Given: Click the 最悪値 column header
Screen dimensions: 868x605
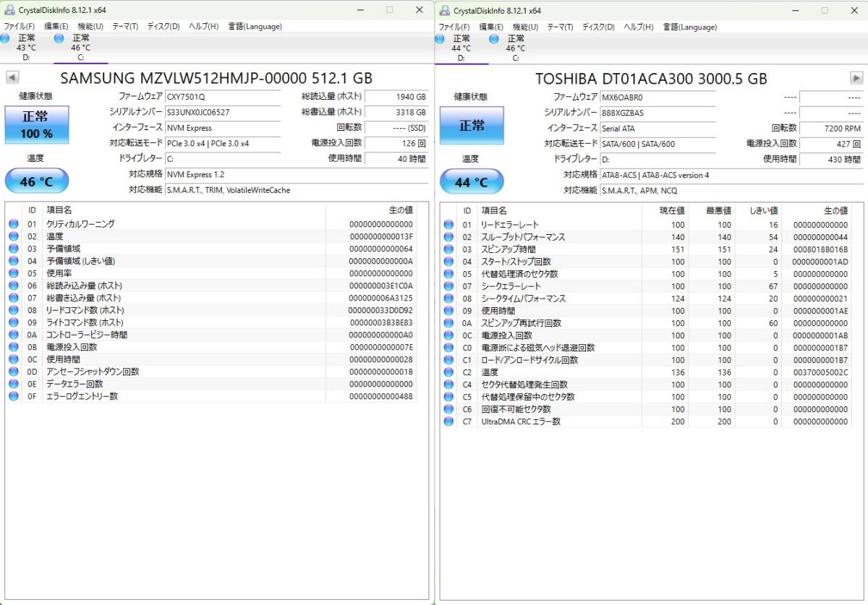Looking at the screenshot, I should (719, 210).
